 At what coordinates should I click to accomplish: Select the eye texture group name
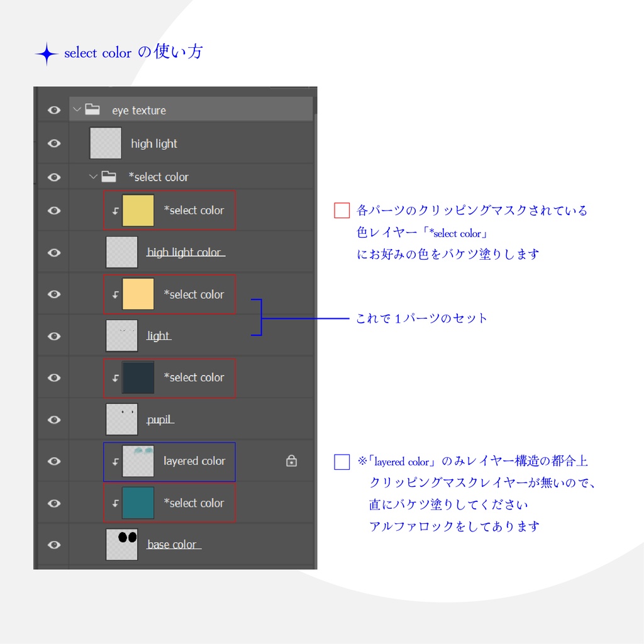click(x=139, y=111)
